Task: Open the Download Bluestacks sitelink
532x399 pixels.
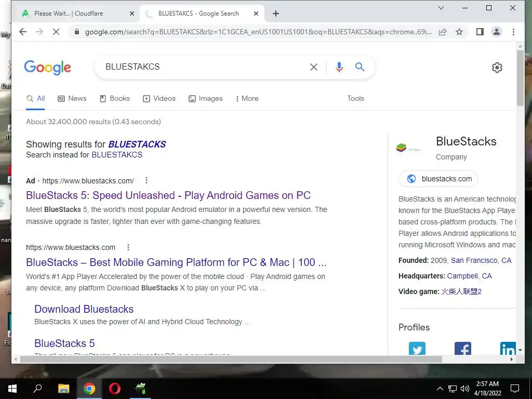Action: [x=84, y=309]
